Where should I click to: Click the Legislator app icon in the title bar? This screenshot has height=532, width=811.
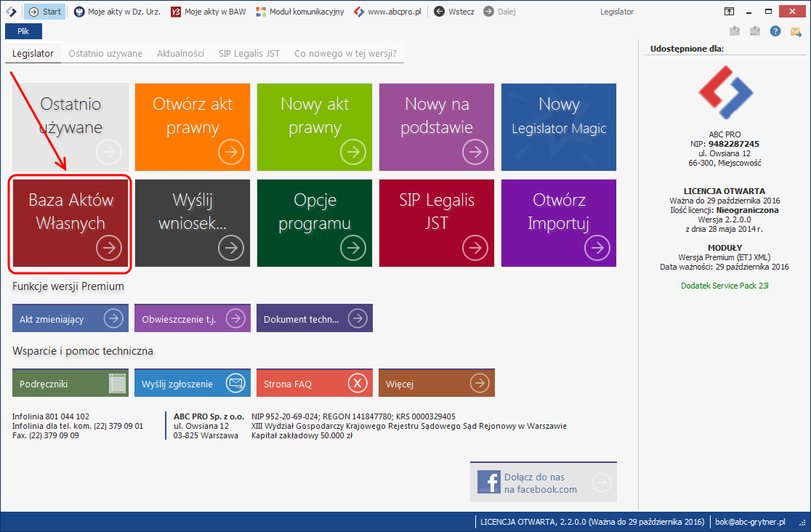click(x=11, y=12)
